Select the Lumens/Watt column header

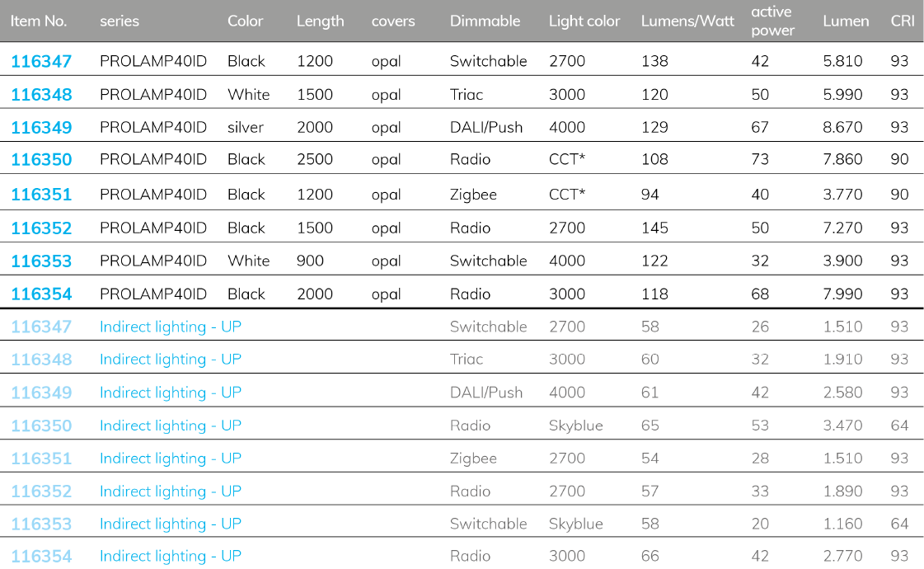click(x=687, y=21)
